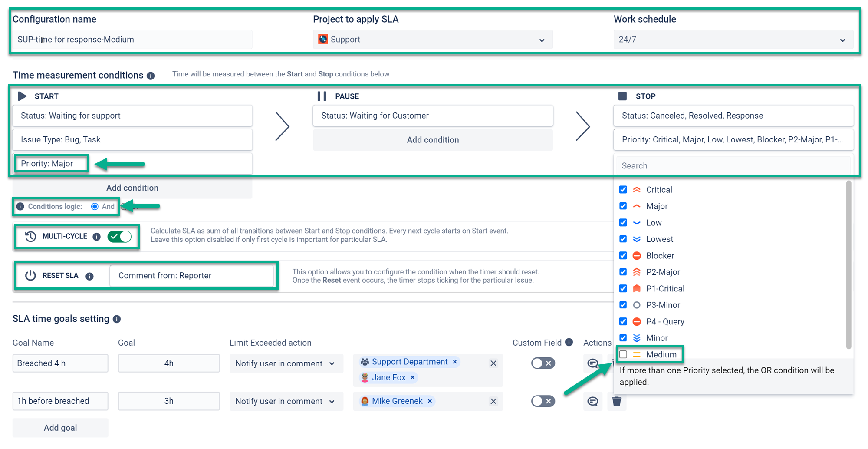The width and height of the screenshot is (868, 449).
Task: Expand the Work schedule dropdown
Action: coord(733,40)
